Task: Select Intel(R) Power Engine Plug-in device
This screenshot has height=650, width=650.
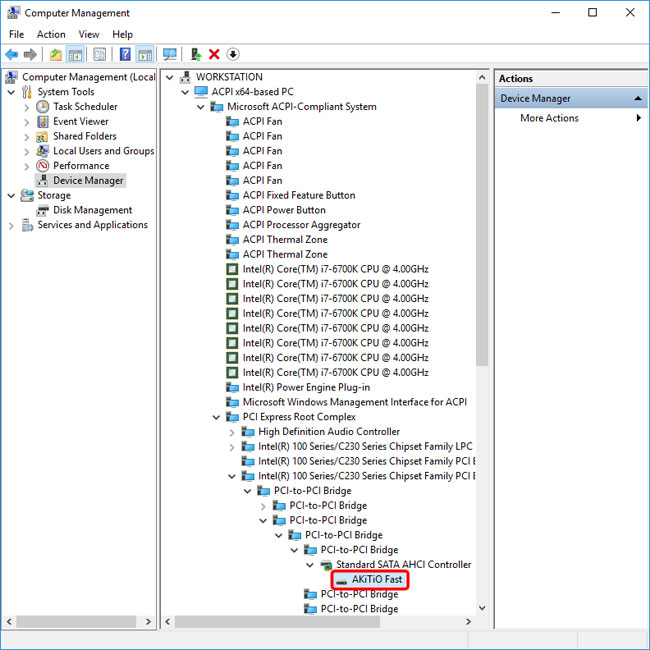Action: click(306, 388)
